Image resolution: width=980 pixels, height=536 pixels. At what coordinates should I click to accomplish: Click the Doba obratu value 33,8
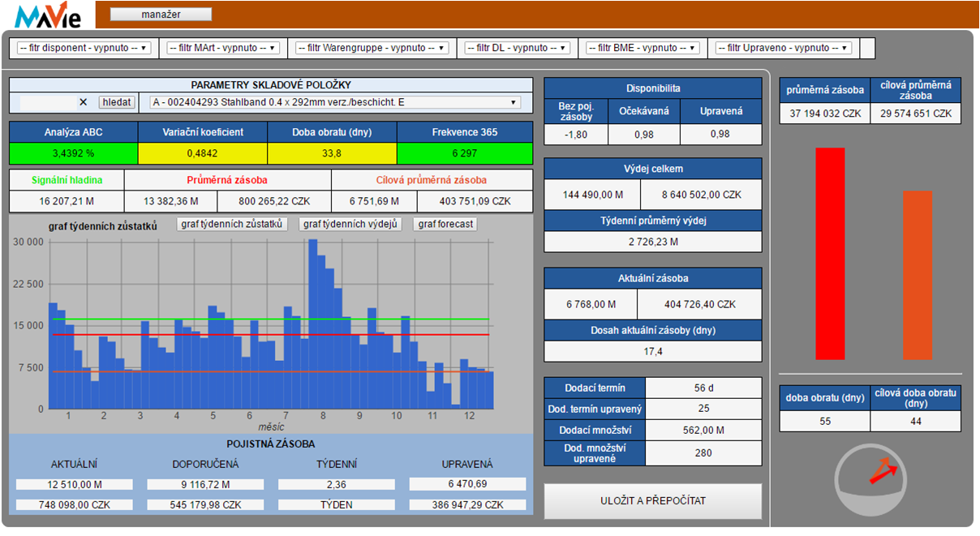332,152
